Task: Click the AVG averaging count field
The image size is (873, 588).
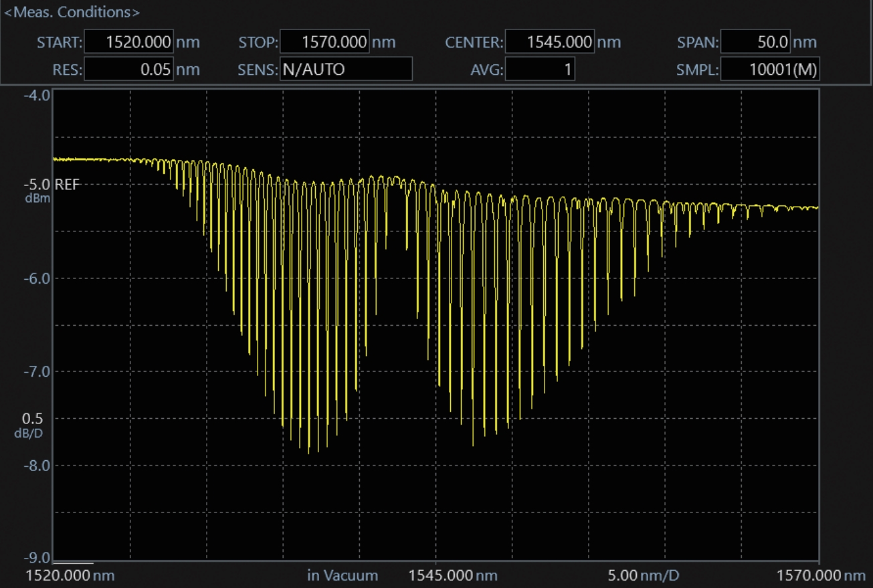Action: pos(540,69)
